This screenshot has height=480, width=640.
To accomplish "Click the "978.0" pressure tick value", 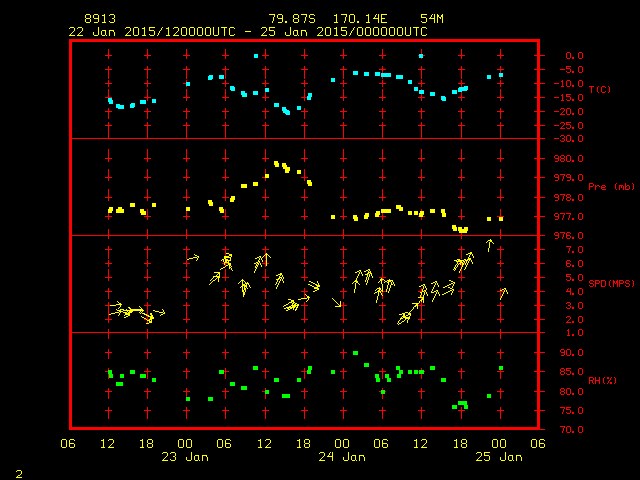I will click(x=569, y=197).
